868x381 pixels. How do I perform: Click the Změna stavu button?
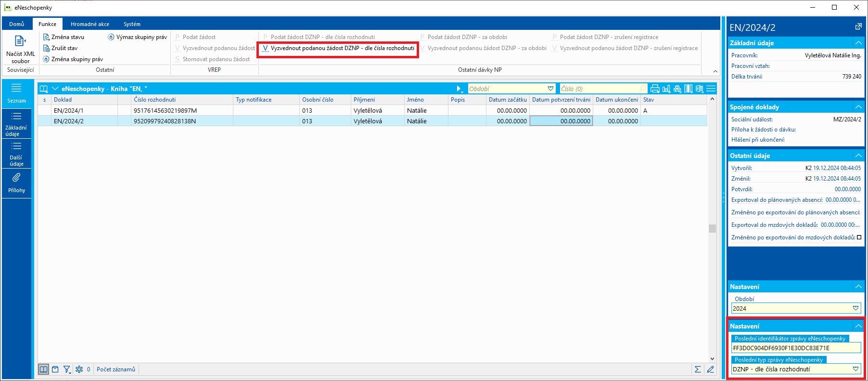(x=64, y=37)
